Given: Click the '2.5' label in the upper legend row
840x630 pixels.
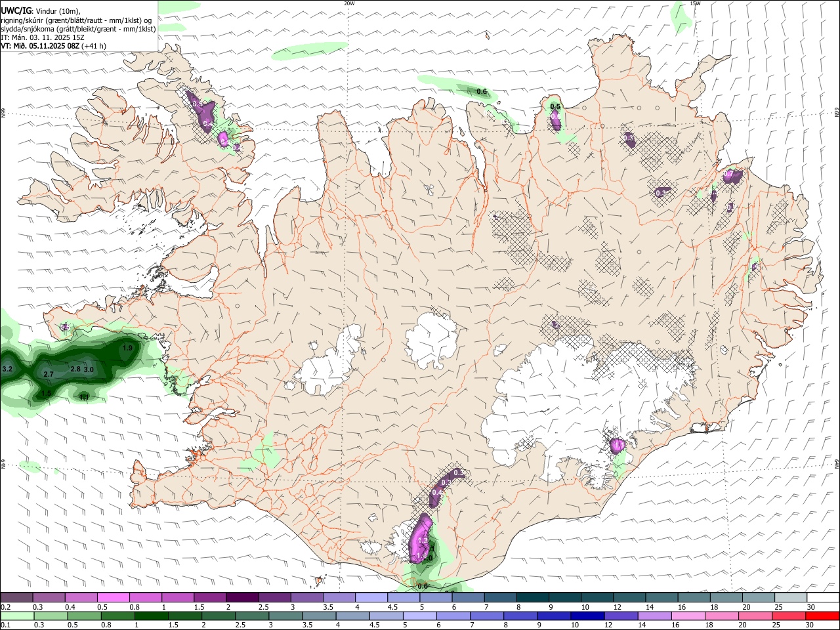Looking at the screenshot, I should [x=263, y=607].
